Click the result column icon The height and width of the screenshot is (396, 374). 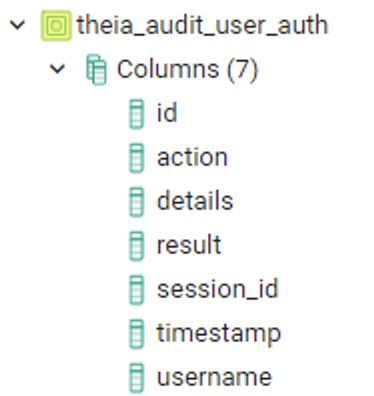[x=137, y=246]
